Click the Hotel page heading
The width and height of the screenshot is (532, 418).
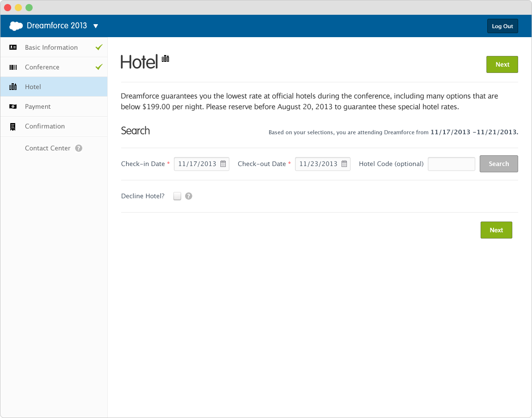pos(139,62)
